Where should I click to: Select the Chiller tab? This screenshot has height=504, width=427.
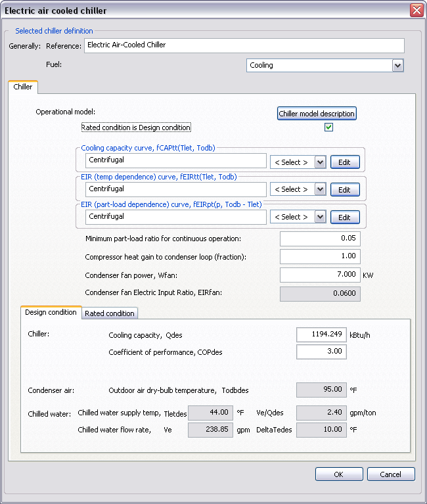pos(23,87)
